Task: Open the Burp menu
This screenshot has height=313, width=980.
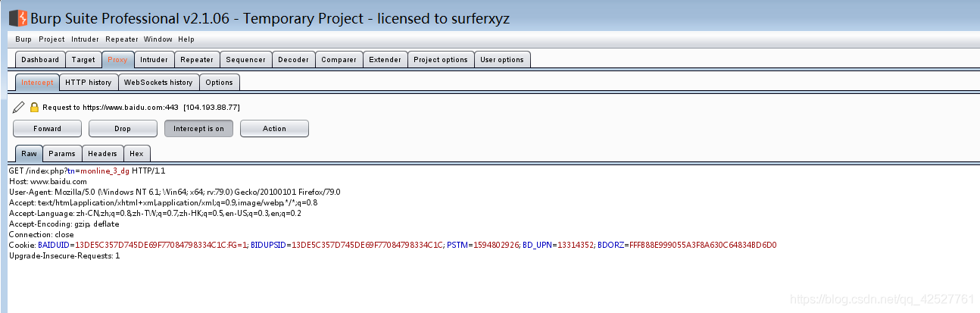Action: (23, 39)
